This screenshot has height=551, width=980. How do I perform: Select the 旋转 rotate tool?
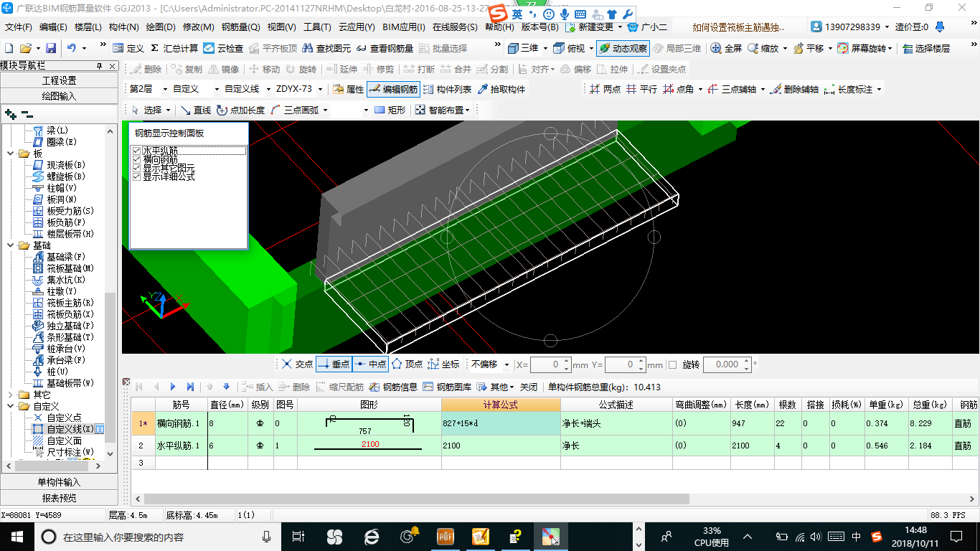tap(301, 69)
